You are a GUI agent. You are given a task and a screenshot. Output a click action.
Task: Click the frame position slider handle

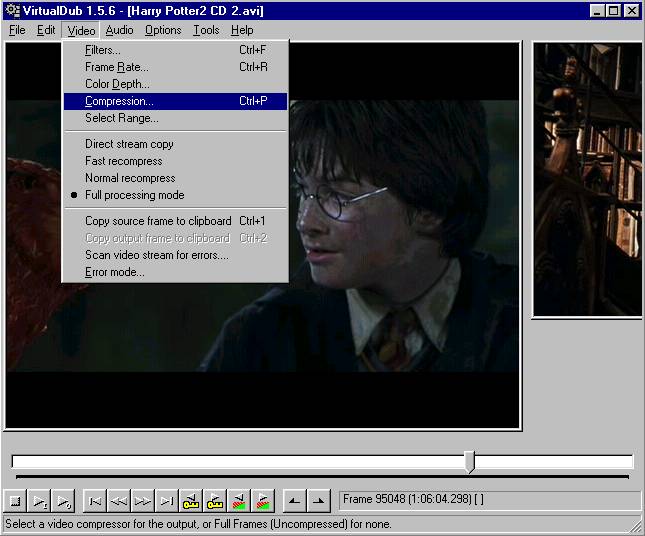[469, 461]
